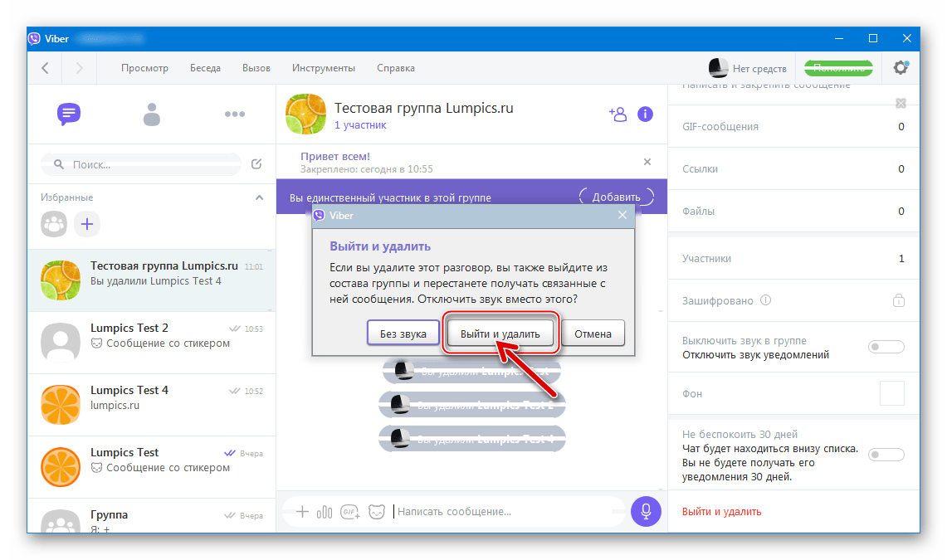The image size is (947, 560).
Task: Click pinned message text 'Привет всем!'
Action: (335, 156)
